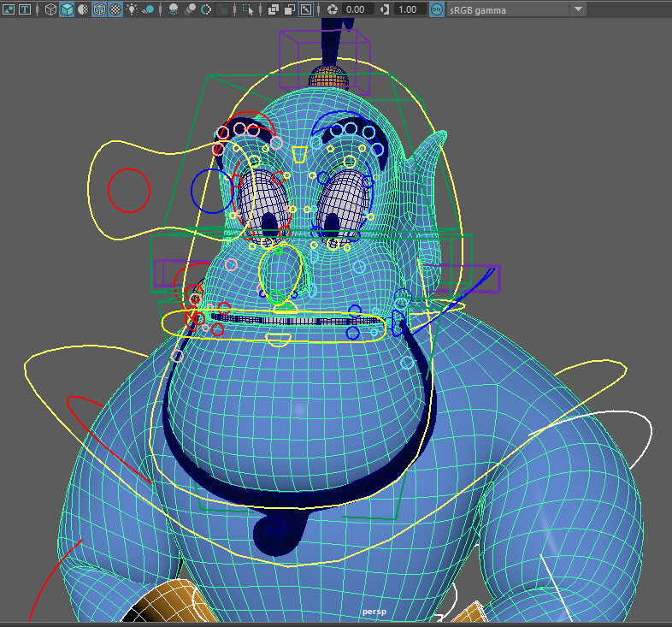This screenshot has width=672, height=627.
Task: Click the Exposure value field 0.00
Action: click(x=358, y=9)
